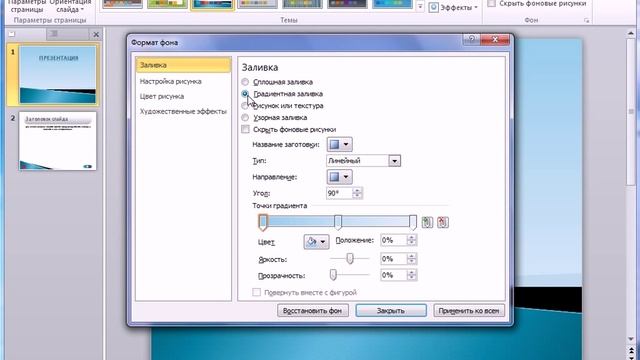The image size is (640, 360).
Task: Select Художественные эффекты in the sidebar
Action: point(183,111)
